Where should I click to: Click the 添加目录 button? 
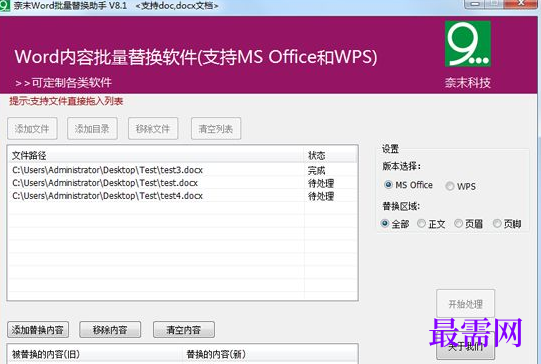tap(92, 128)
